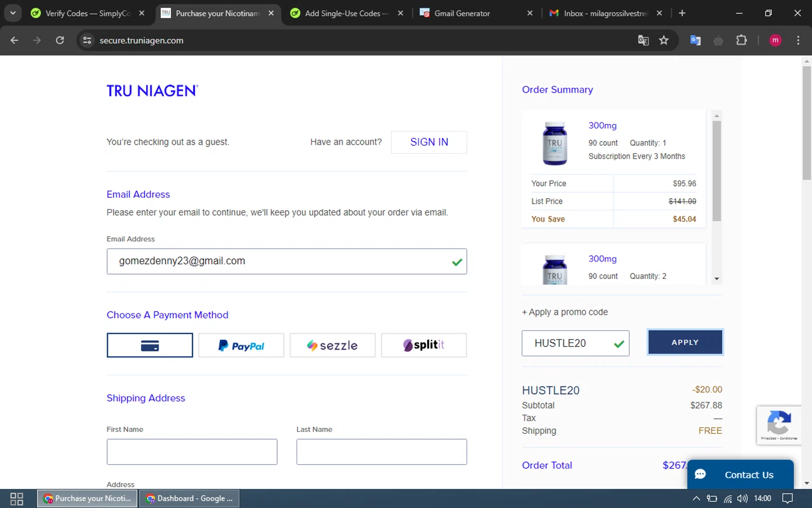The width and height of the screenshot is (812, 508).
Task: Show hidden system tray icons
Action: [x=696, y=498]
